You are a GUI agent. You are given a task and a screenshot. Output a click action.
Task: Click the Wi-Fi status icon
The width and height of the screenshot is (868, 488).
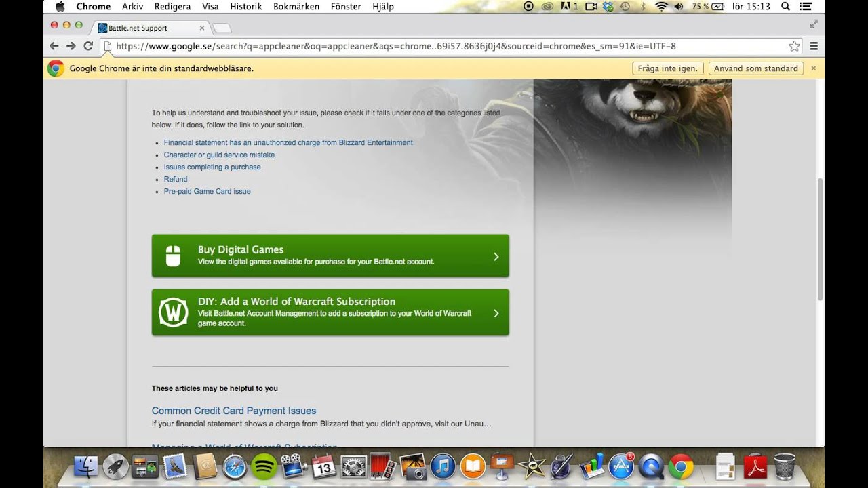pyautogui.click(x=661, y=7)
